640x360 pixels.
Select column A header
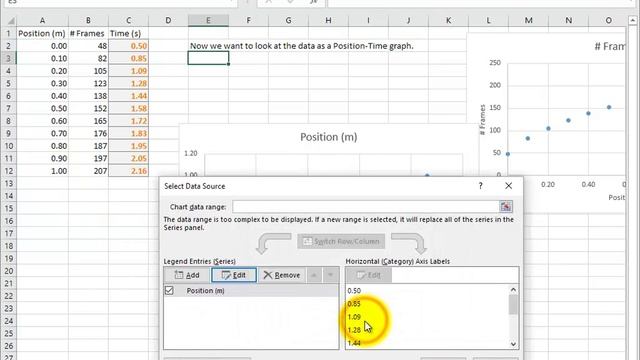click(42, 20)
